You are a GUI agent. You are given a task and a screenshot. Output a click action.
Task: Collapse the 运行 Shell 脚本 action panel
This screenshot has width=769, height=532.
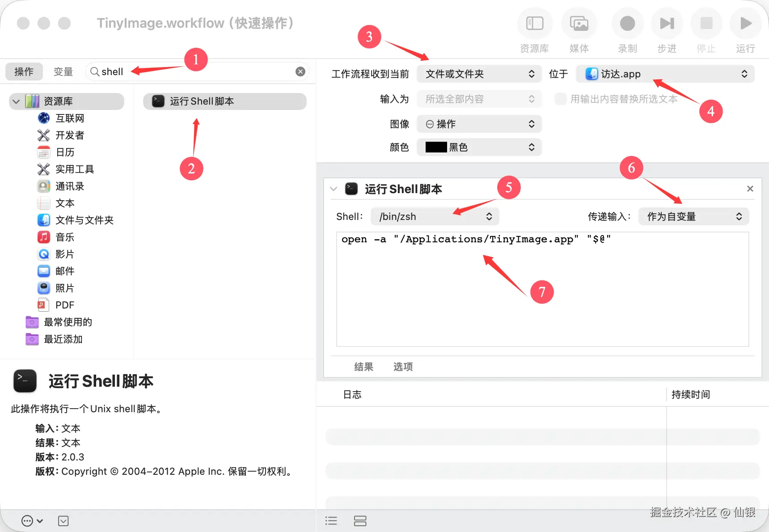(x=334, y=189)
